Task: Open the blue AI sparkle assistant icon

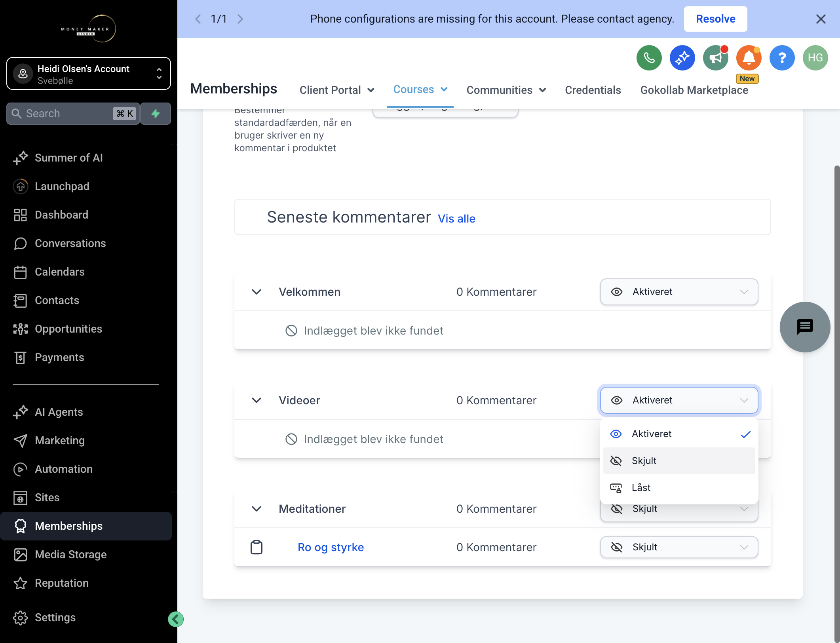Action: (x=682, y=58)
